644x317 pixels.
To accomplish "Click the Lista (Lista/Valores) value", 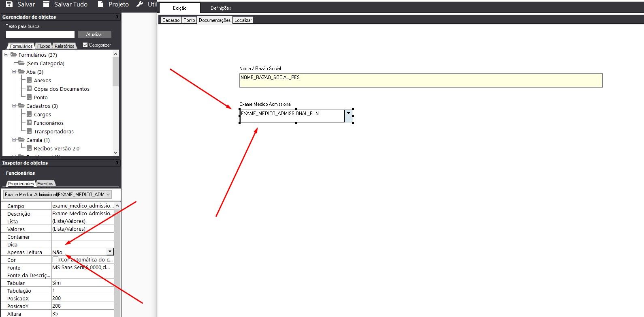I will pyautogui.click(x=83, y=221).
